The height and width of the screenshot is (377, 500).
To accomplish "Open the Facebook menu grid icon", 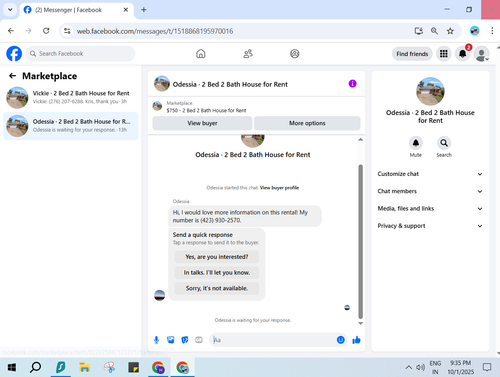I will point(444,54).
